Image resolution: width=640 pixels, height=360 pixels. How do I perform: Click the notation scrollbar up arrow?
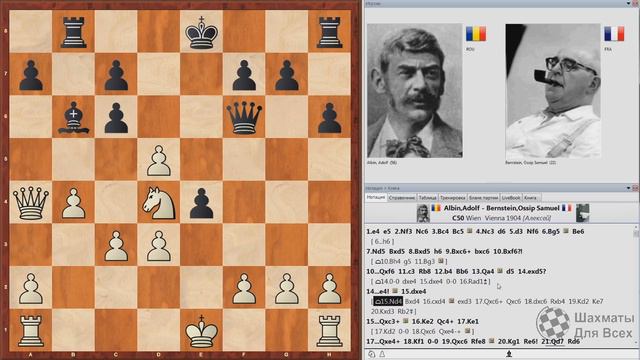point(636,227)
